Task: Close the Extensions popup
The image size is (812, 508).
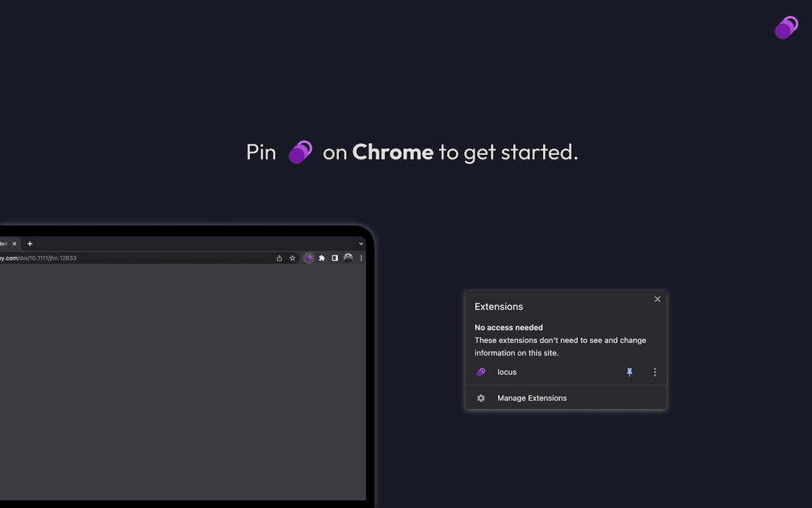Action: (x=657, y=299)
